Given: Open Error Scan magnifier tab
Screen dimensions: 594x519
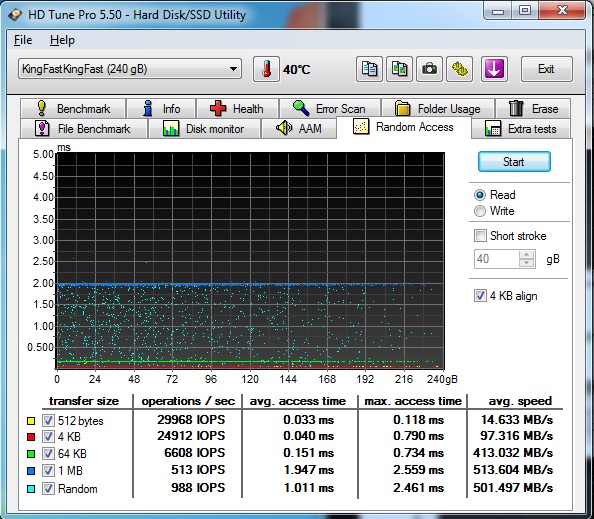Looking at the screenshot, I should pos(330,109).
